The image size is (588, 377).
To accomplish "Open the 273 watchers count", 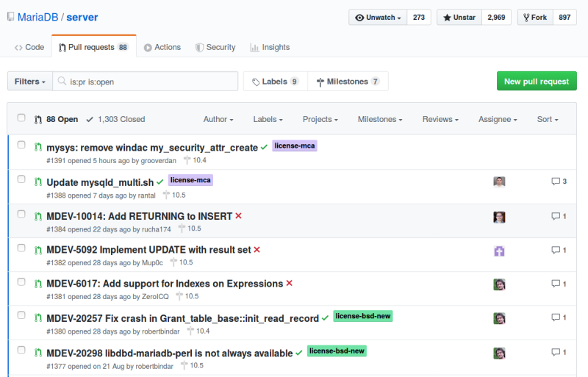I will [x=419, y=17].
